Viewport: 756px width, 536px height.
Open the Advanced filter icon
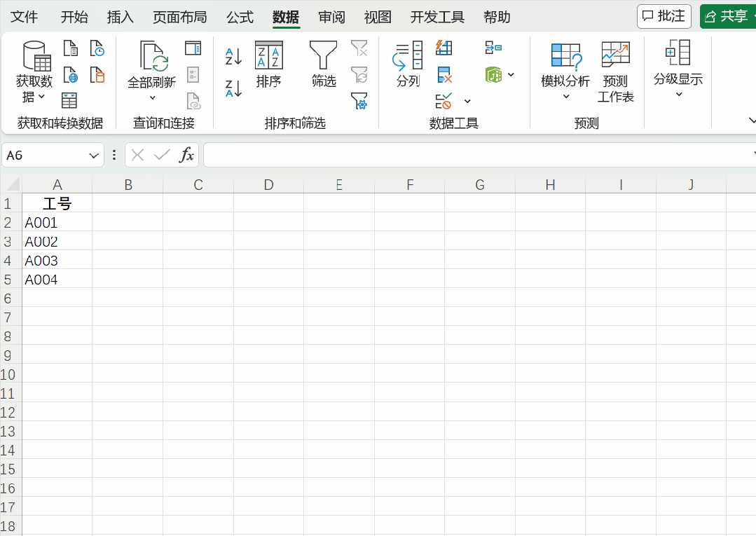pyautogui.click(x=359, y=101)
